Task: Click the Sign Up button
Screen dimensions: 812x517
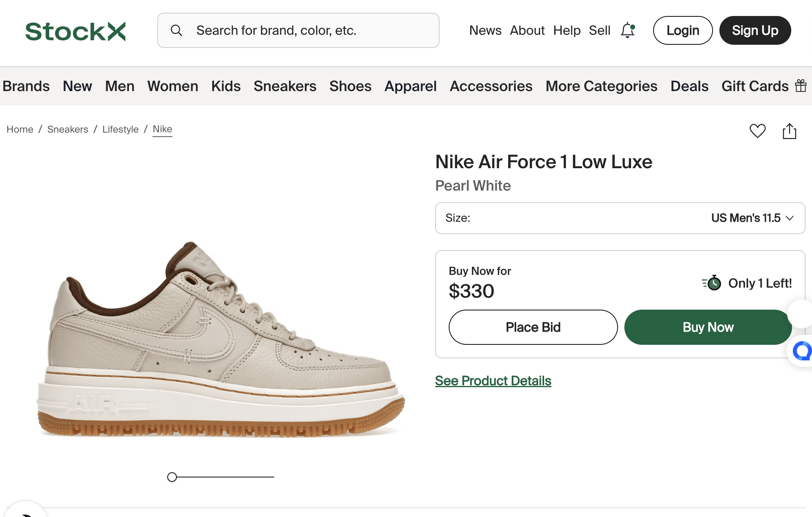Action: 755,30
